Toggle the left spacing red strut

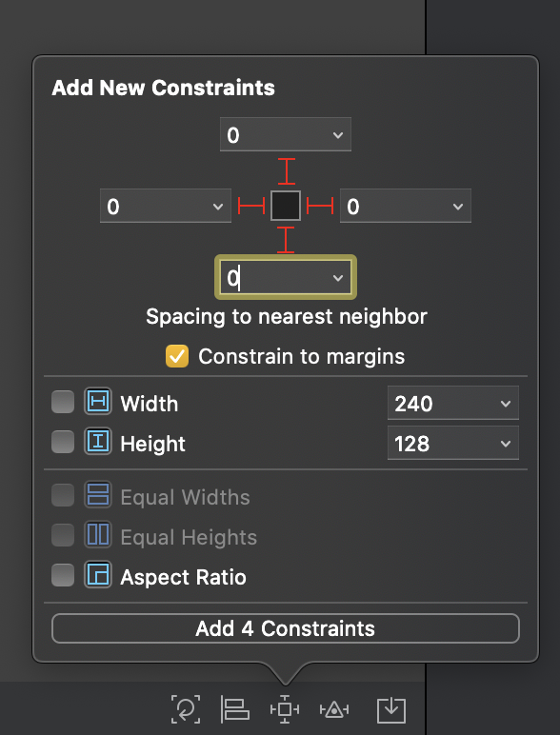coord(251,206)
